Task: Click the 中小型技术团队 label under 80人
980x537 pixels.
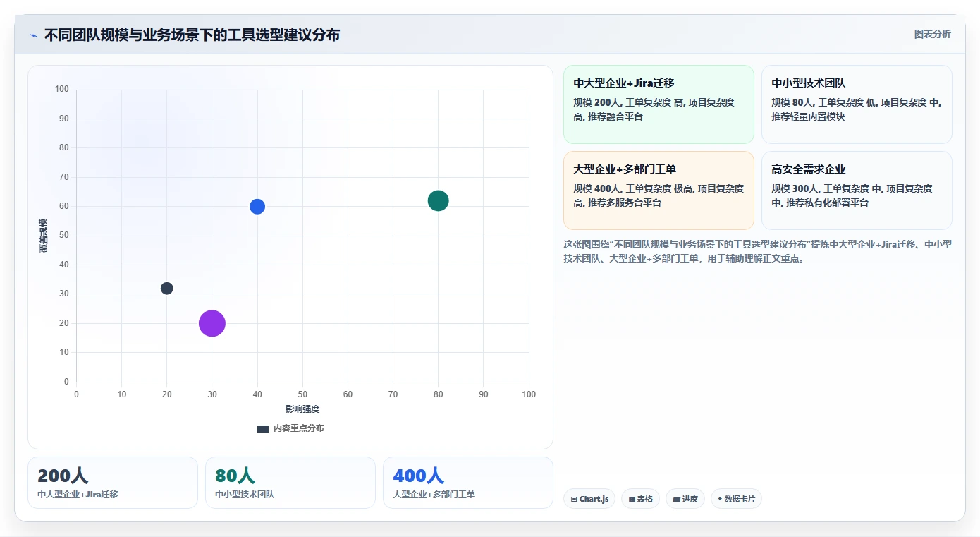Action: point(245,495)
